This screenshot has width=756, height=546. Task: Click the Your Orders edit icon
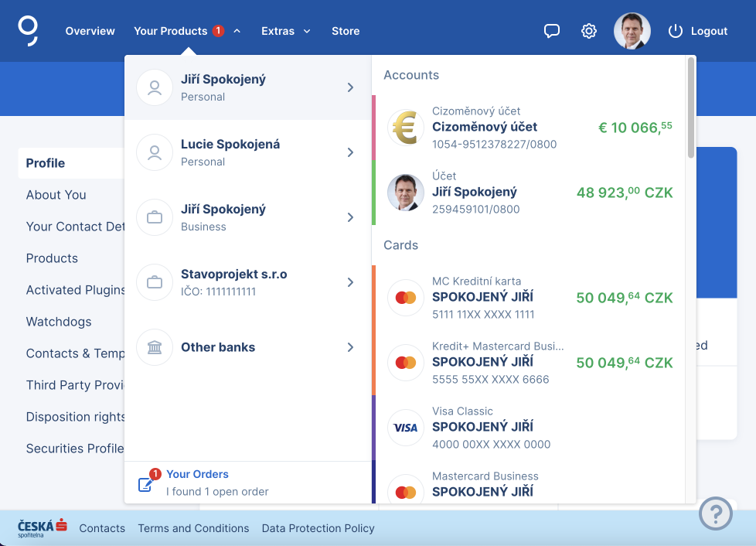(x=145, y=484)
